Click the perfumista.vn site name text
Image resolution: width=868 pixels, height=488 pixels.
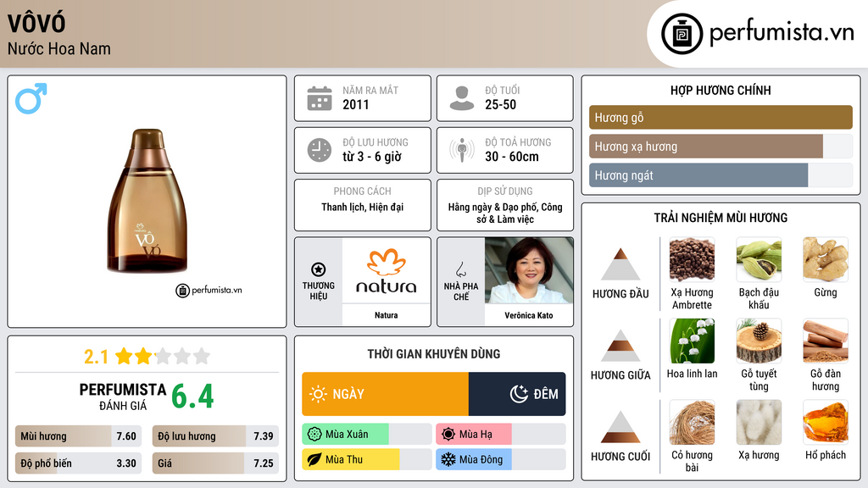pyautogui.click(x=782, y=32)
